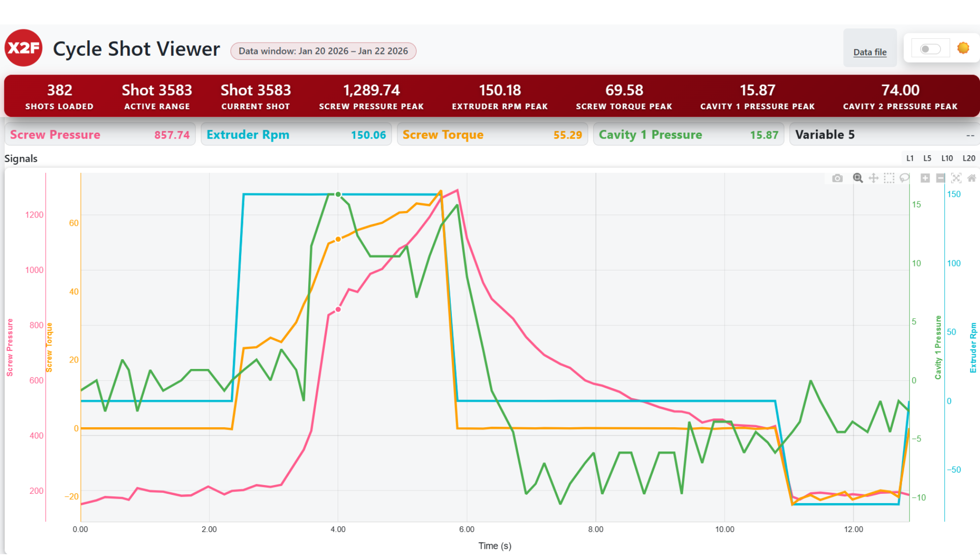Click the Data window date badge

point(323,51)
